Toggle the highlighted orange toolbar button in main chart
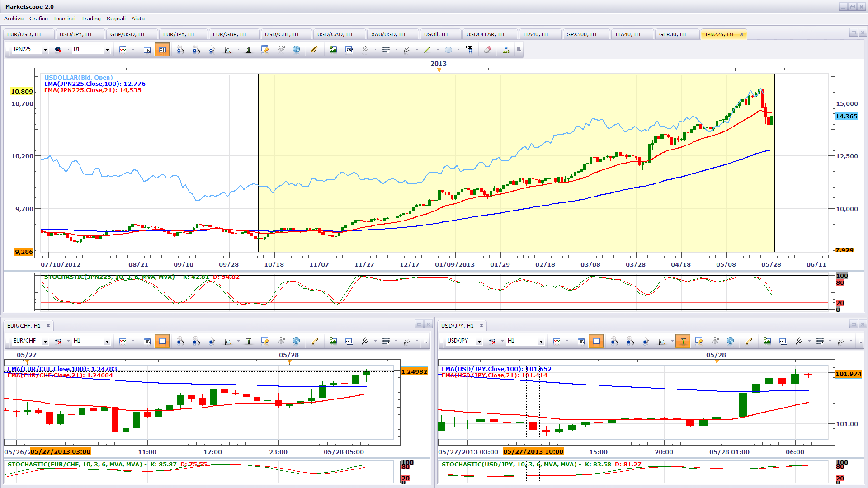 tap(162, 50)
